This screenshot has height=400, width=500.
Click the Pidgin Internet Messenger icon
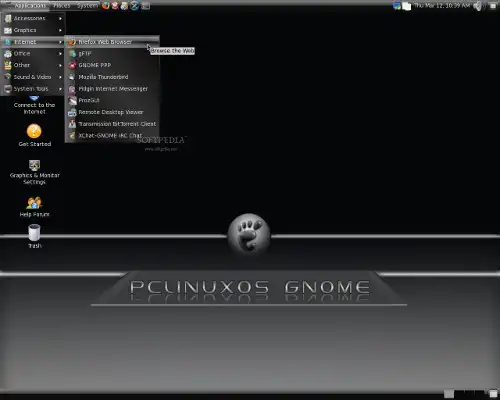(x=72, y=89)
